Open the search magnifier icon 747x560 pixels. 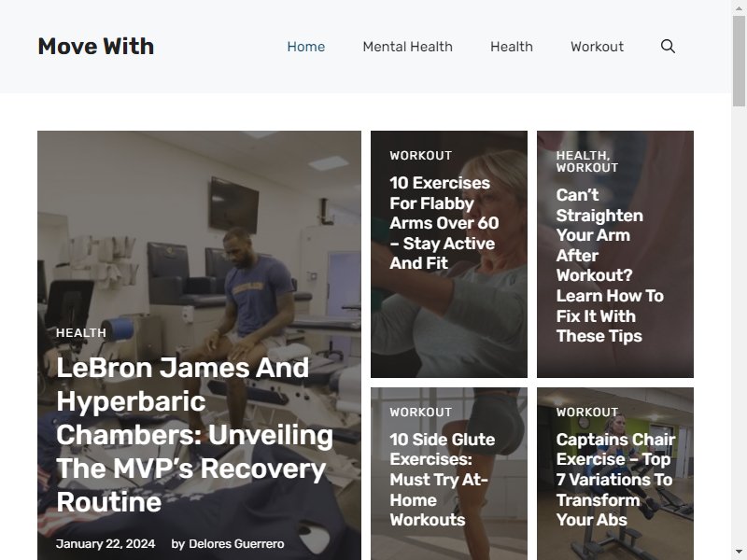[x=668, y=46]
